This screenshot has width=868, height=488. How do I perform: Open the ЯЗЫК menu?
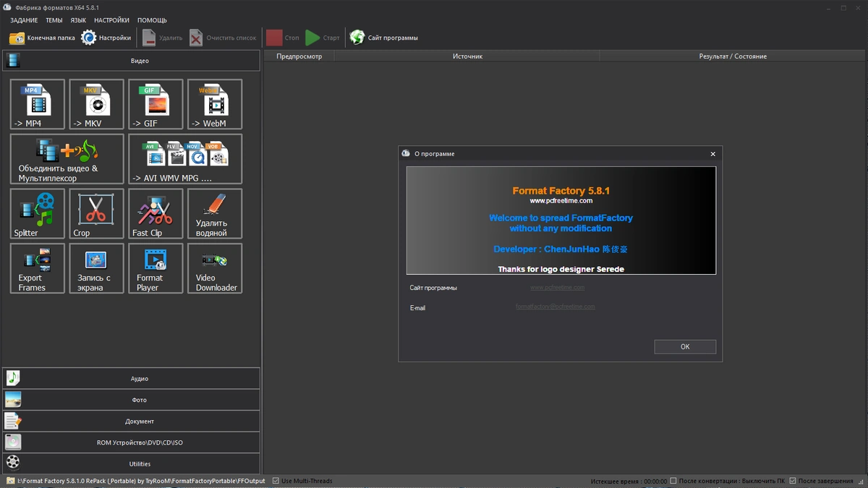coord(78,20)
